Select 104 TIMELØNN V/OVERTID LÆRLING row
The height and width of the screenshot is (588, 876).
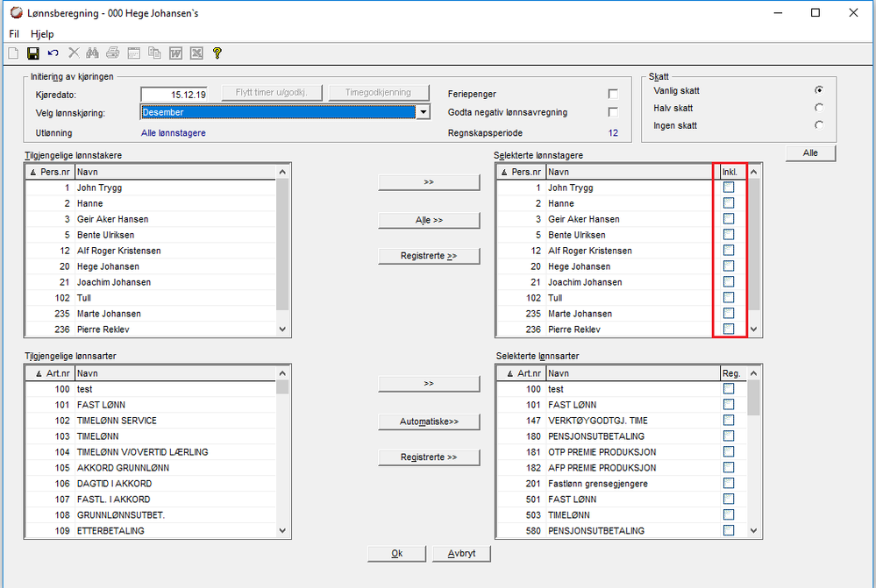tap(151, 452)
